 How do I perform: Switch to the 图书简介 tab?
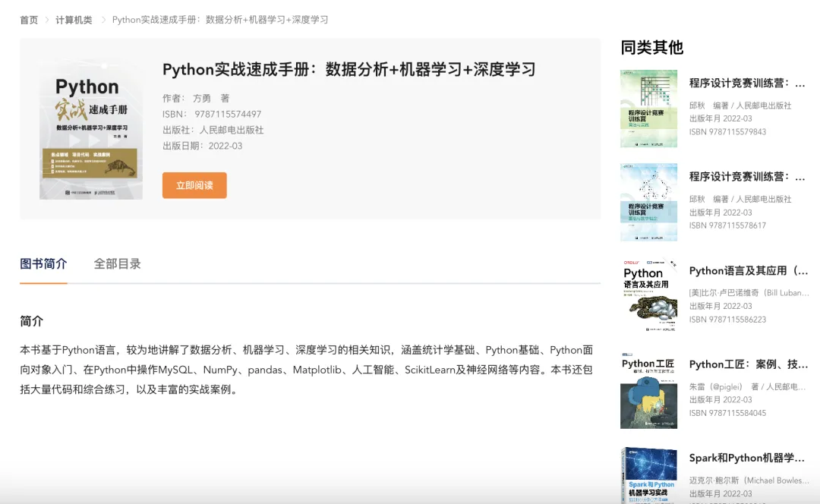[x=43, y=263]
